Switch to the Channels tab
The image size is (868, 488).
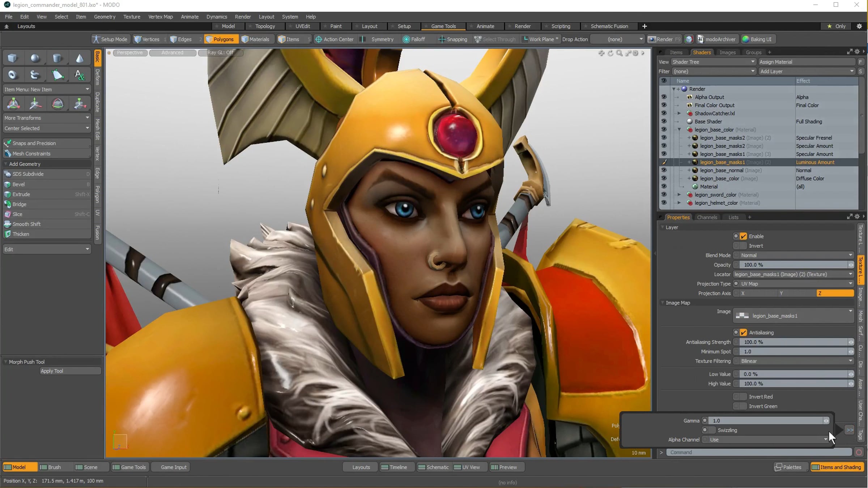pyautogui.click(x=707, y=217)
